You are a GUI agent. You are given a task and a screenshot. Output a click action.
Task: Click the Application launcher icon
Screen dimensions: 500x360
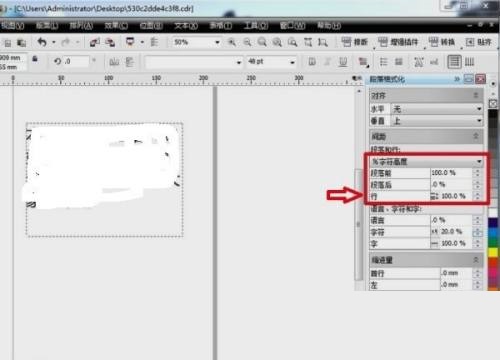[x=130, y=42]
